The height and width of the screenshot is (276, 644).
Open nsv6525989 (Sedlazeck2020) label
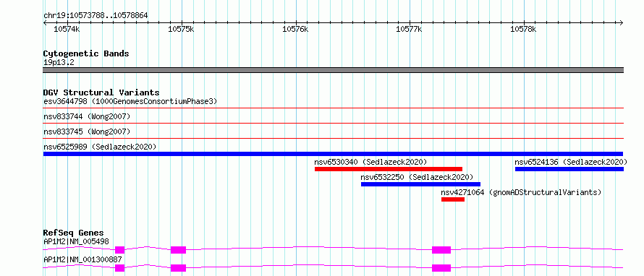[x=100, y=147]
